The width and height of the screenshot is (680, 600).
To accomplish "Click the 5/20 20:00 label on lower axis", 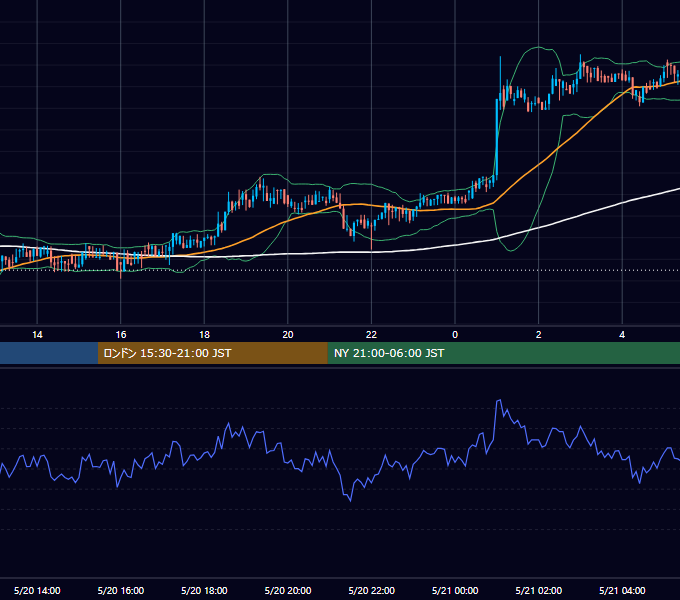I will pyautogui.click(x=288, y=590).
